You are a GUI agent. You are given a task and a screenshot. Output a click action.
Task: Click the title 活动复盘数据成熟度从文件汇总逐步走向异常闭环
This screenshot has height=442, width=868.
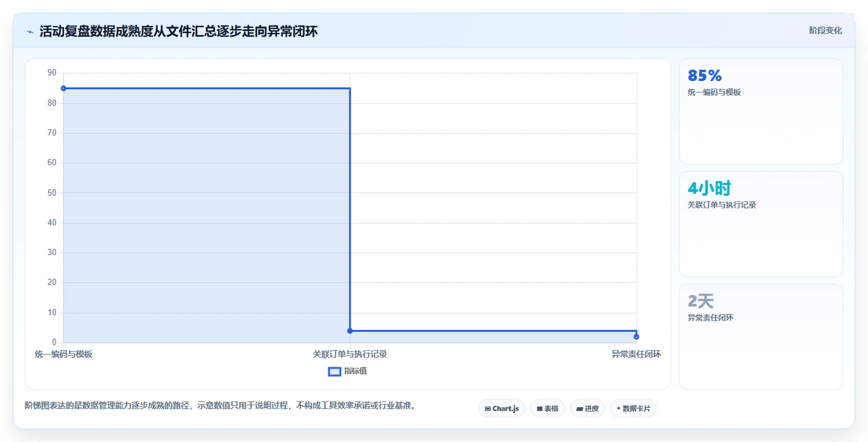click(178, 31)
